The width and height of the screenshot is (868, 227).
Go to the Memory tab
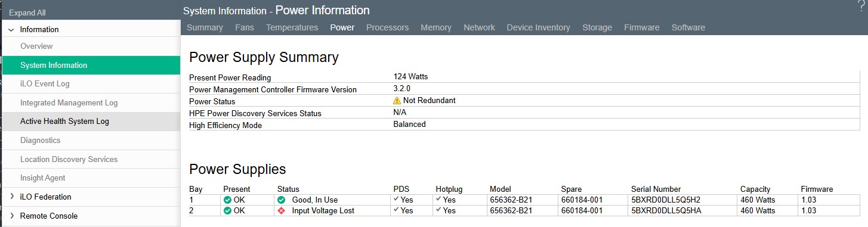[436, 27]
